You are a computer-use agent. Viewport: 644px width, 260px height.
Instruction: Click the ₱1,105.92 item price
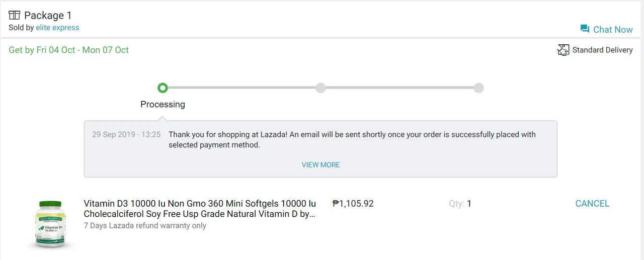[353, 204]
